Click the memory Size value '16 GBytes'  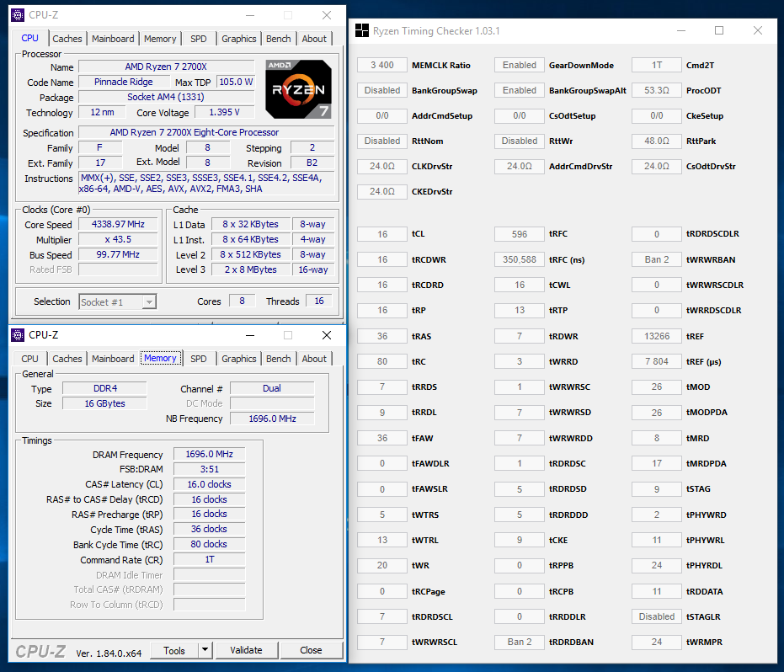pos(105,403)
